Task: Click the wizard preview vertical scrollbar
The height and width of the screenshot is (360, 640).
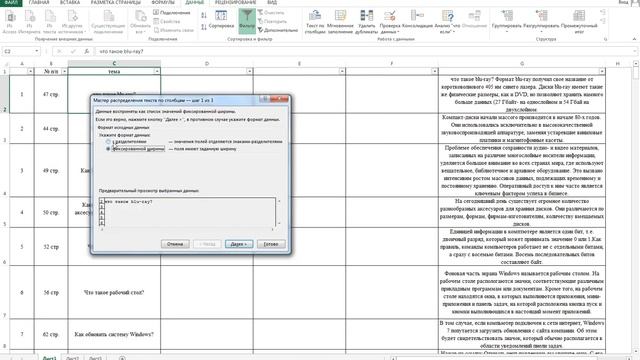Action: [279, 212]
